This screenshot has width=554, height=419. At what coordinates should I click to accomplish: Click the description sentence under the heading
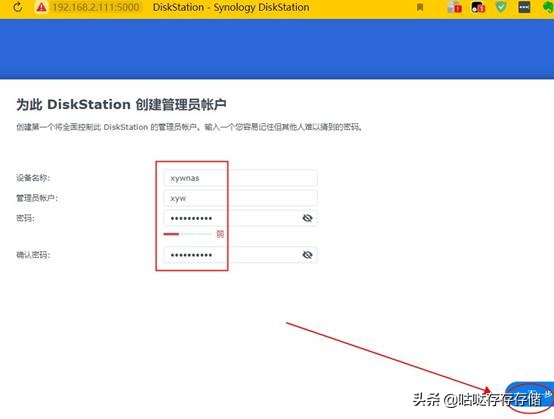[x=189, y=127]
